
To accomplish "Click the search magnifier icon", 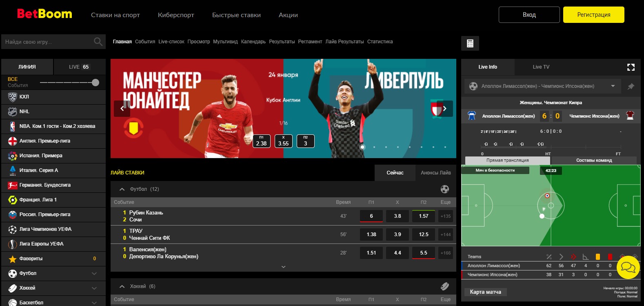I will (x=98, y=42).
